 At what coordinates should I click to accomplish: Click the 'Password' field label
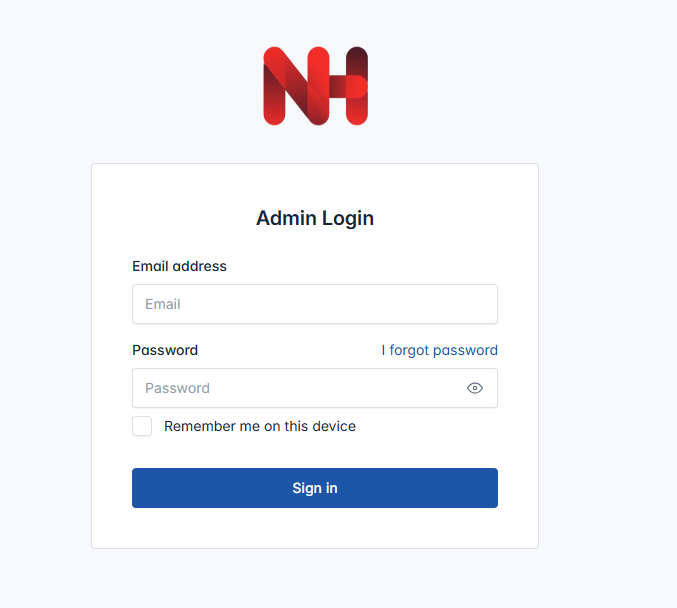point(165,350)
